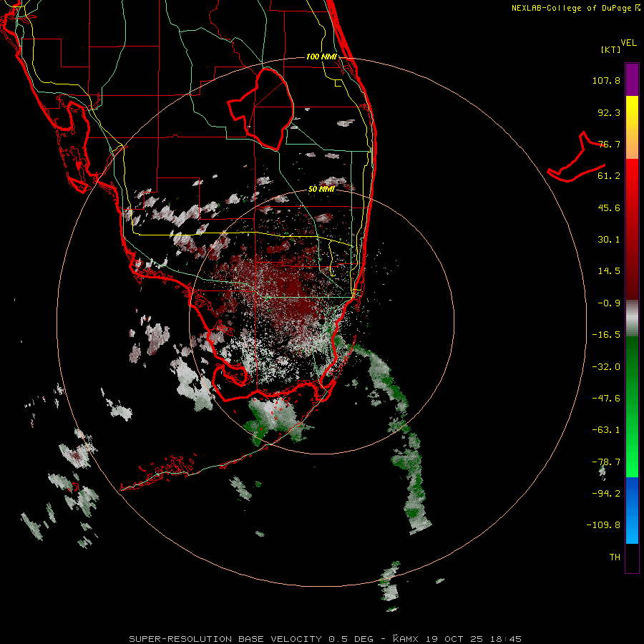Click the product title caption at the bottom
Screen dimensions: 644x644
point(326,639)
